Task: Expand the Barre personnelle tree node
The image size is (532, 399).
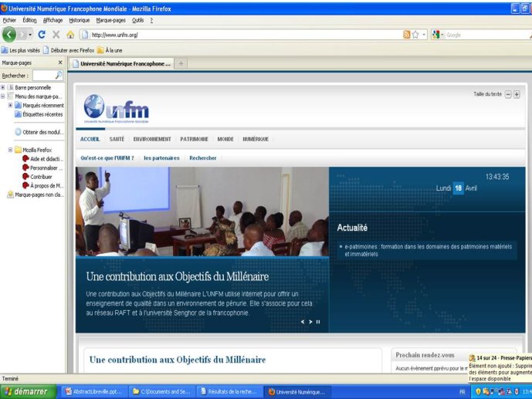Action: (3, 87)
